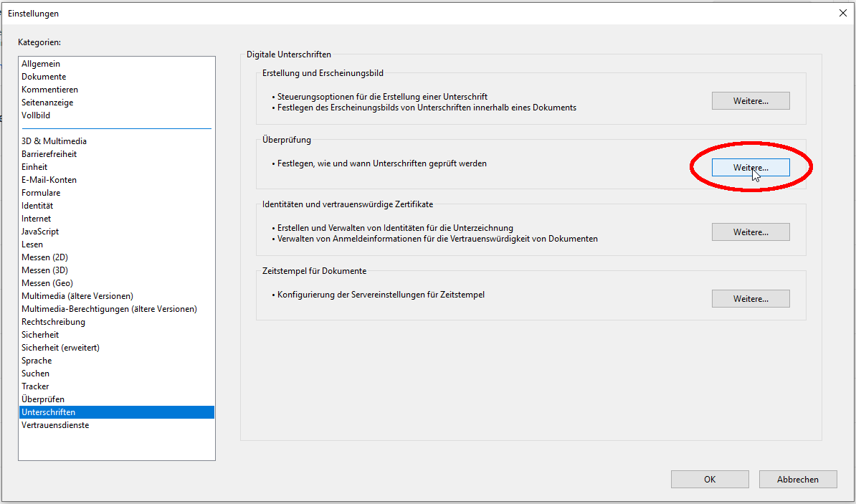Screen dimensions: 856x504
Task: Choose Sicherheit (erweitert) category
Action: point(60,348)
